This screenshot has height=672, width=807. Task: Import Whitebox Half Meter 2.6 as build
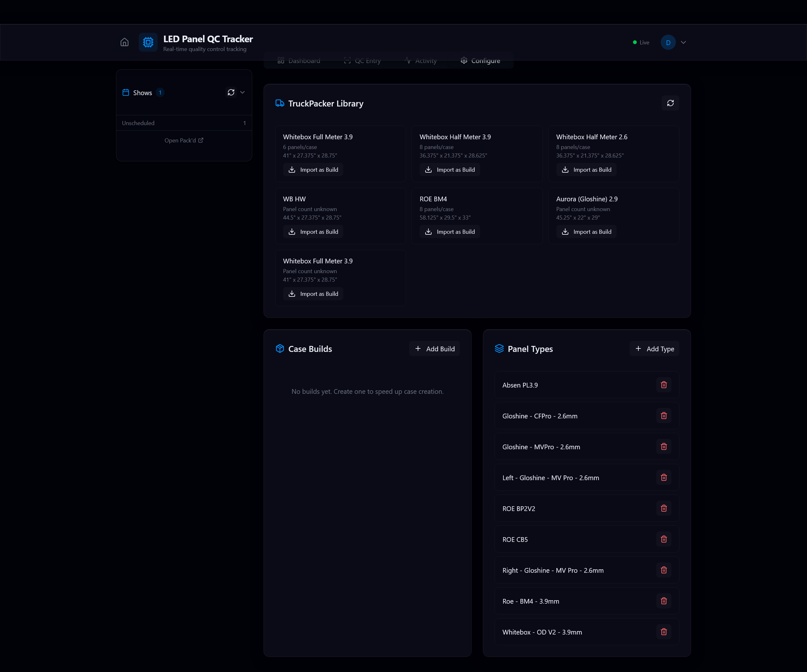[x=586, y=169]
